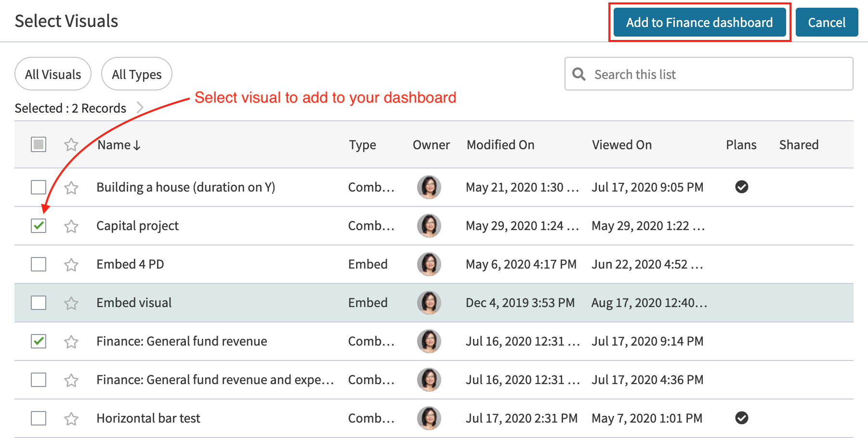Click Aug 17, 2020 12:40… viewed date
868x438 pixels.
649,303
